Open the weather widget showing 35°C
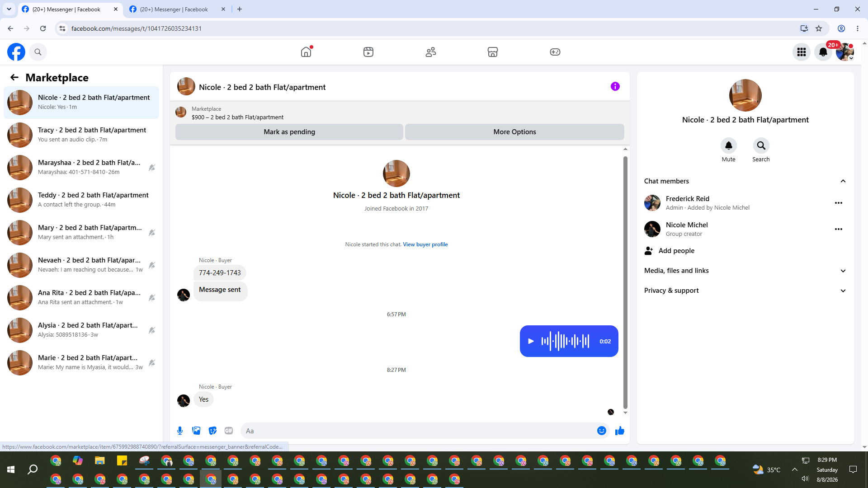Screen dimensions: 868x488 (767, 469)
